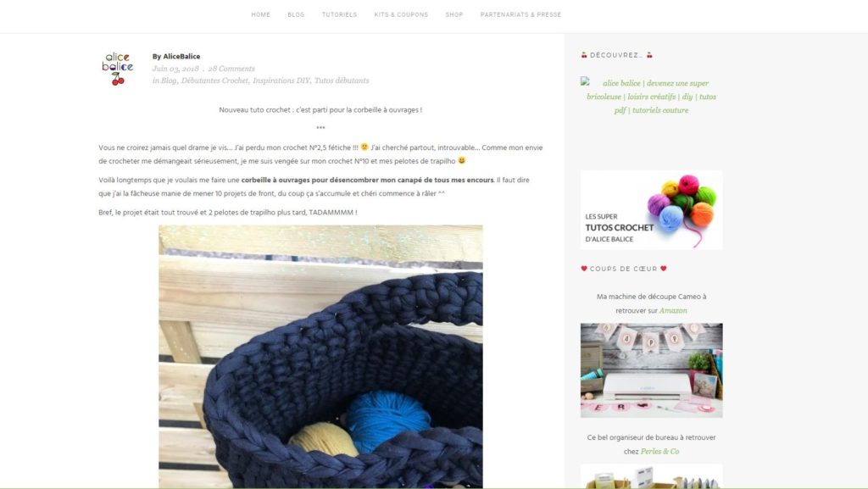This screenshot has width=868, height=489.
Task: Click the Alice Balice cherry logo avatar
Action: 117,69
